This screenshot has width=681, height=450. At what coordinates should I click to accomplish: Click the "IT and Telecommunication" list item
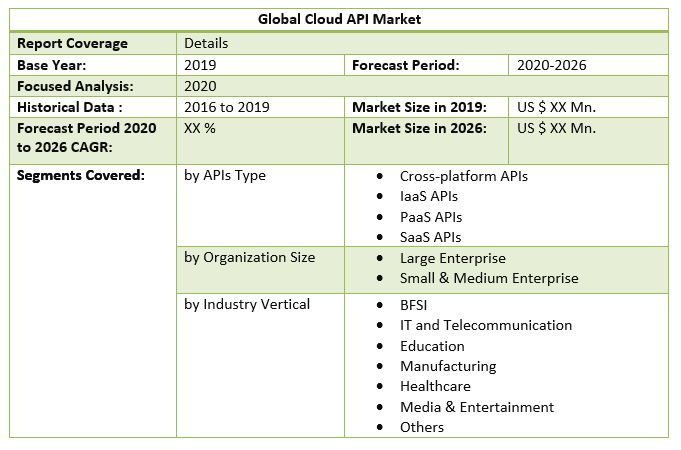click(485, 325)
